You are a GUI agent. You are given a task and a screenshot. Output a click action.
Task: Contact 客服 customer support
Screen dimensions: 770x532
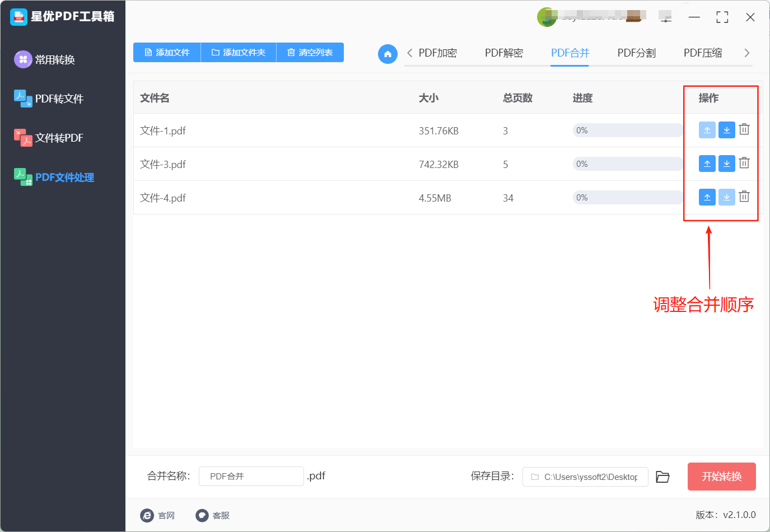213,515
